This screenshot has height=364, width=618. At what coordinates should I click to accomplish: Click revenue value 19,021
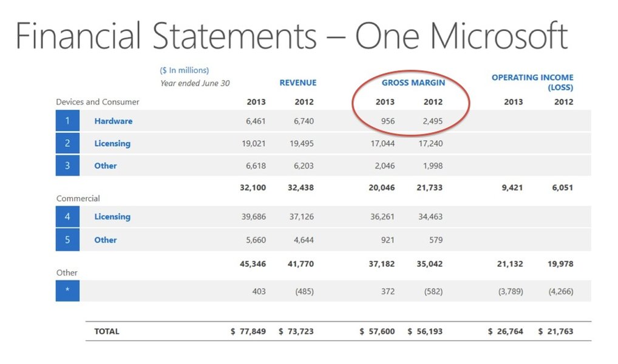point(253,143)
